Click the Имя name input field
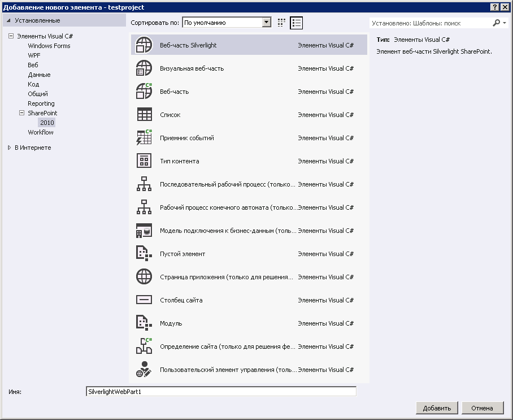 coord(220,392)
